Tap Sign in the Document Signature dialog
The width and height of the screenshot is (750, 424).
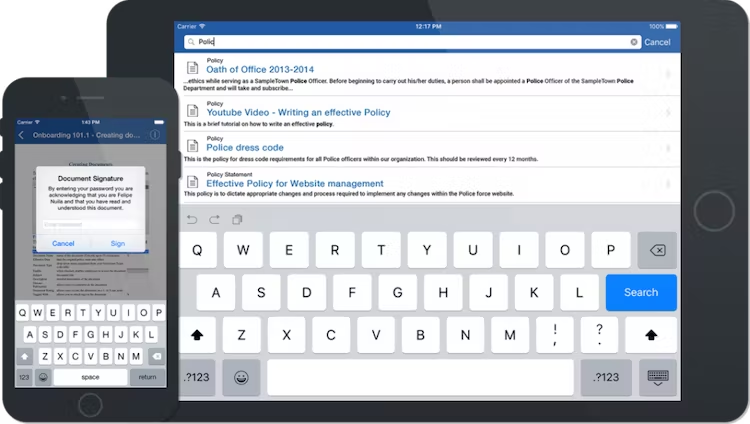coord(118,244)
